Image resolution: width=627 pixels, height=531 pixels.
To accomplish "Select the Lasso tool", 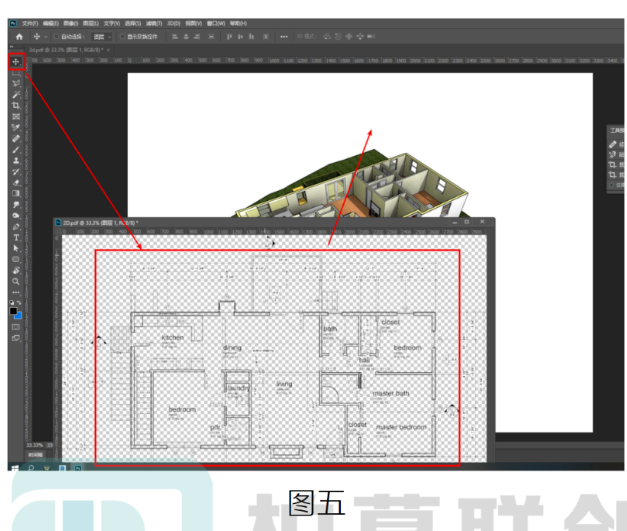I will [16, 84].
